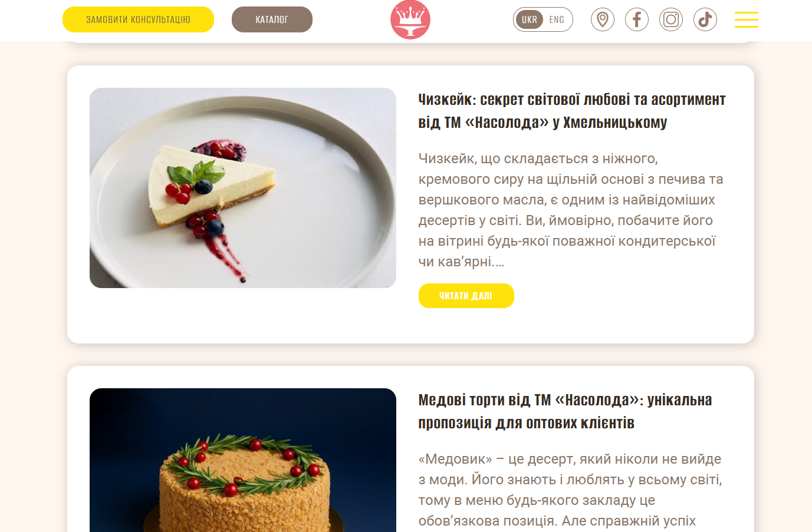812x532 pixels.
Task: Open the Instagram profile icon
Action: pyautogui.click(x=670, y=19)
